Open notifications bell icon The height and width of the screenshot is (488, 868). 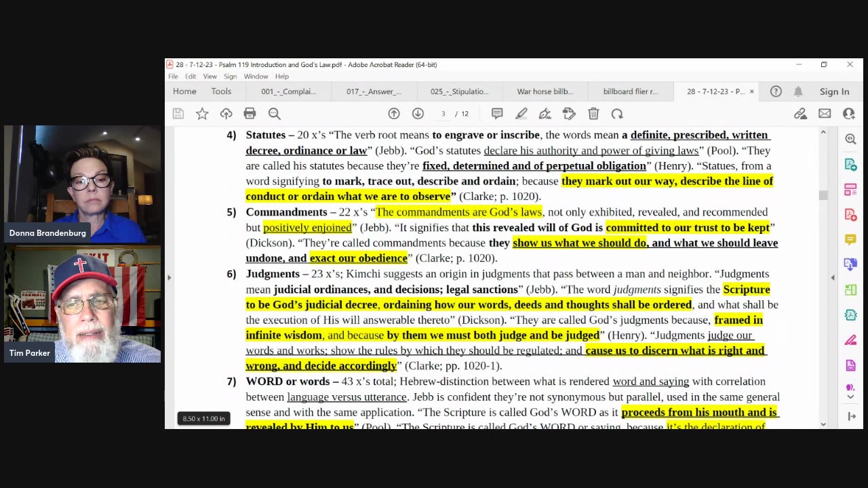click(x=798, y=91)
